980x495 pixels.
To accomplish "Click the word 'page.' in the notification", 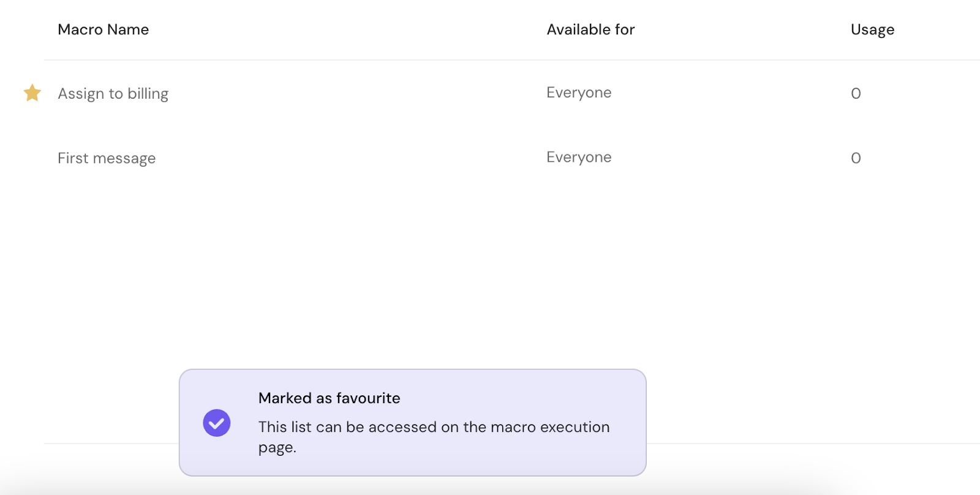I will pos(277,448).
